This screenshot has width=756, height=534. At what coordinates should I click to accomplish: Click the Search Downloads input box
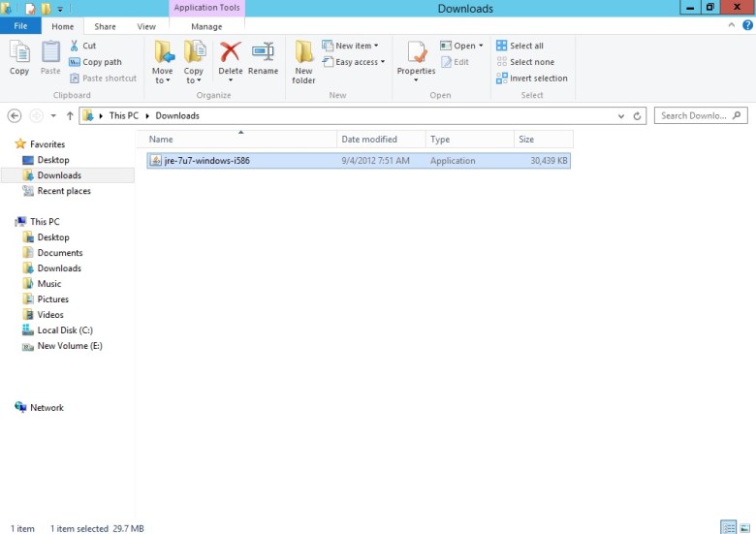pos(692,115)
